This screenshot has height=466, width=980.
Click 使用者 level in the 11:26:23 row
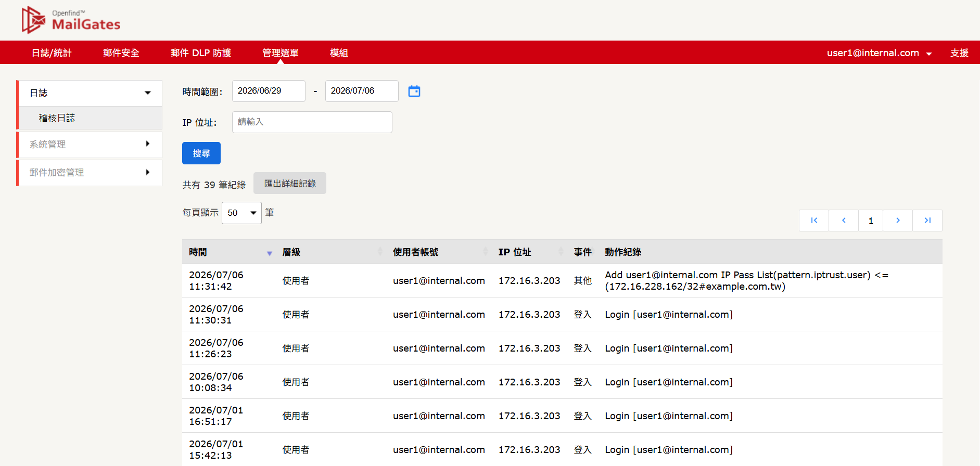tap(296, 348)
